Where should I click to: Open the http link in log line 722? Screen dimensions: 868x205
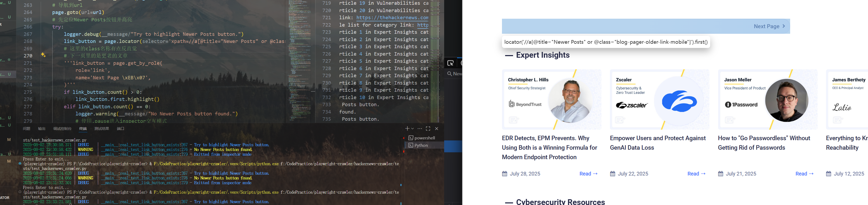click(x=423, y=25)
